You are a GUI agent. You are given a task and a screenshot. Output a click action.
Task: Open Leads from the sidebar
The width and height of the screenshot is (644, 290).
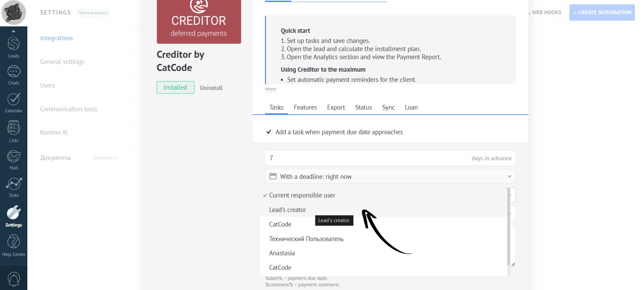point(13,46)
